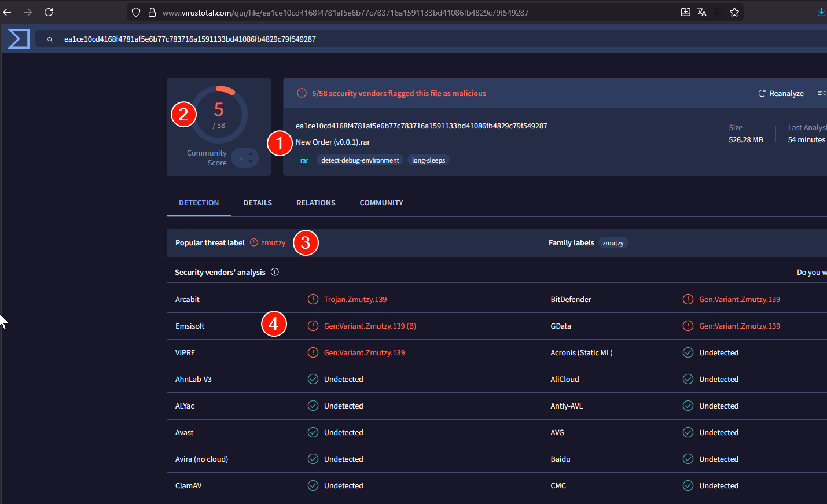Click GData result Gen:Variant.Zmutzy.139
Screen dimensions: 827x504
(x=740, y=326)
